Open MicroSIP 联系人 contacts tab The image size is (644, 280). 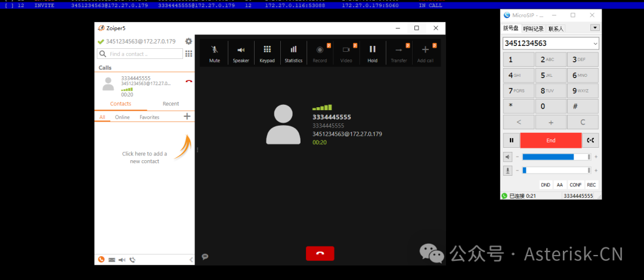click(556, 29)
